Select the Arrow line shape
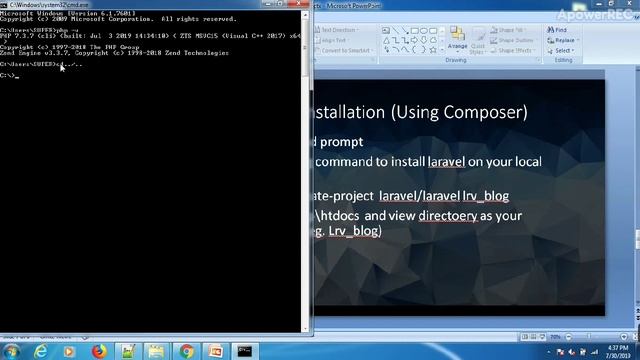 tap(405, 31)
